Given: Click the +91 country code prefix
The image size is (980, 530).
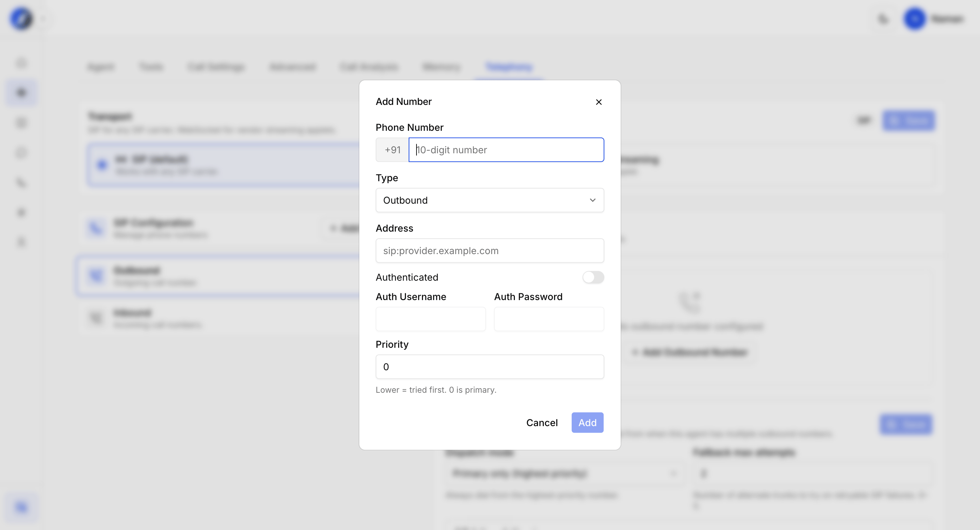Looking at the screenshot, I should point(392,150).
